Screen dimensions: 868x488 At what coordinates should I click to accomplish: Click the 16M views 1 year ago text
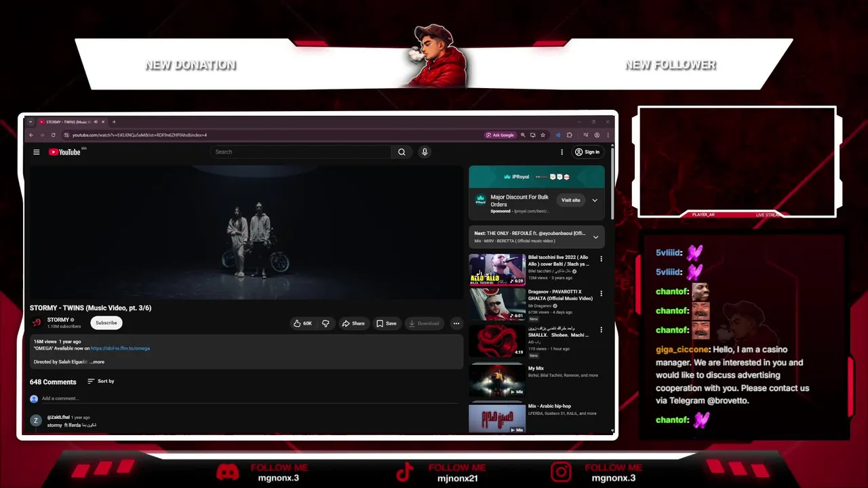(57, 342)
